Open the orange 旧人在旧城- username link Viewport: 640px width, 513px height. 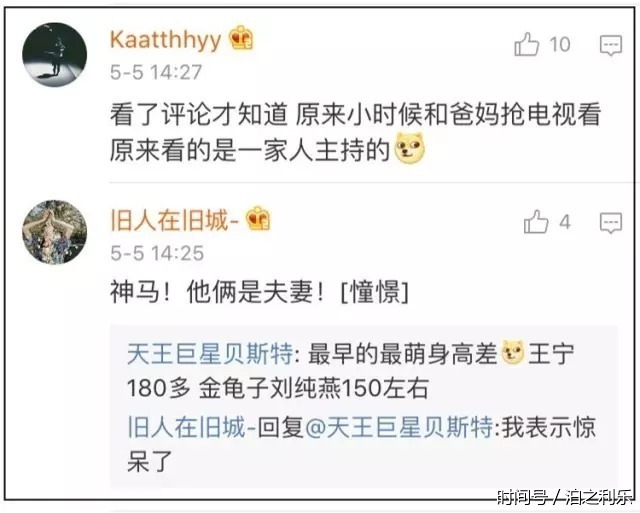point(174,220)
